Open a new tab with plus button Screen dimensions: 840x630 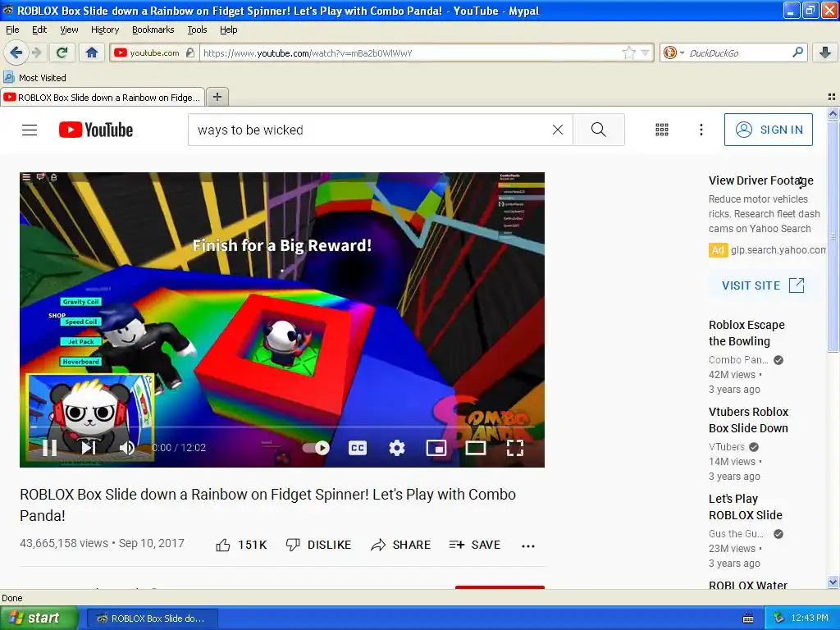[217, 97]
